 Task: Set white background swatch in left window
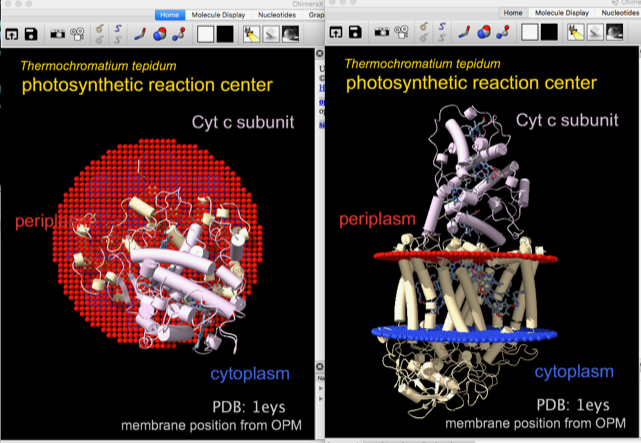click(206, 34)
